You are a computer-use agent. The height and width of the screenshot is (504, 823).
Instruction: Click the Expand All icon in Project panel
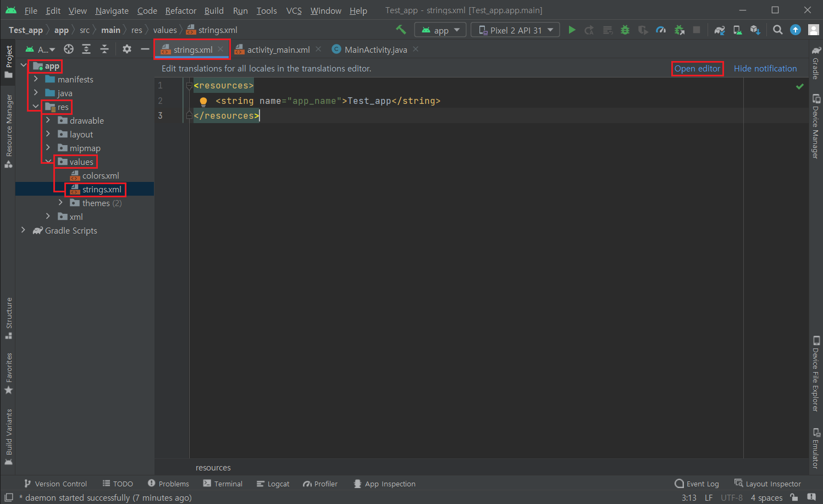(x=86, y=49)
